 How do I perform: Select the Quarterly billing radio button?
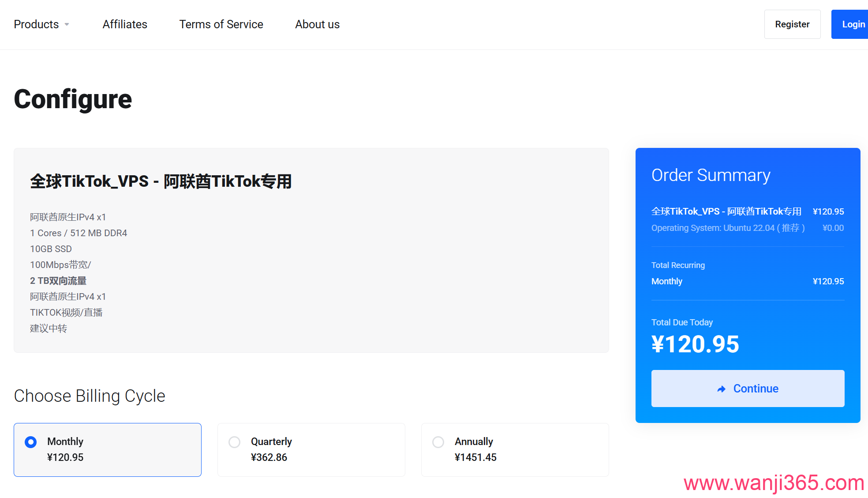tap(235, 442)
